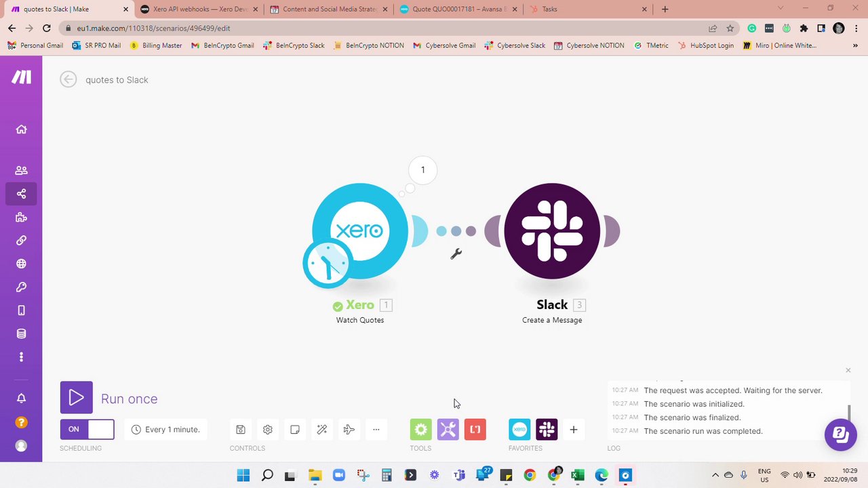This screenshot has height=488, width=868.
Task: Rename the 'quotes to Slack' scenario title
Action: [117, 80]
